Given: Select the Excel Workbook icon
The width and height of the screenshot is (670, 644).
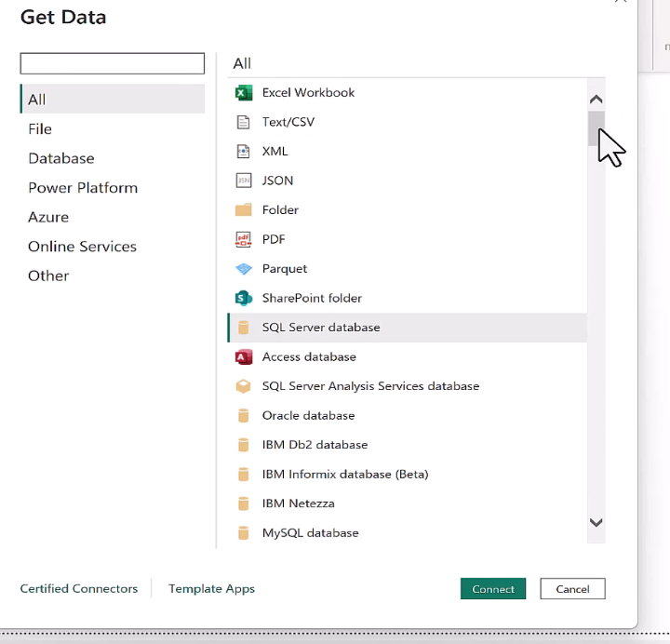Looking at the screenshot, I should pos(244,93).
